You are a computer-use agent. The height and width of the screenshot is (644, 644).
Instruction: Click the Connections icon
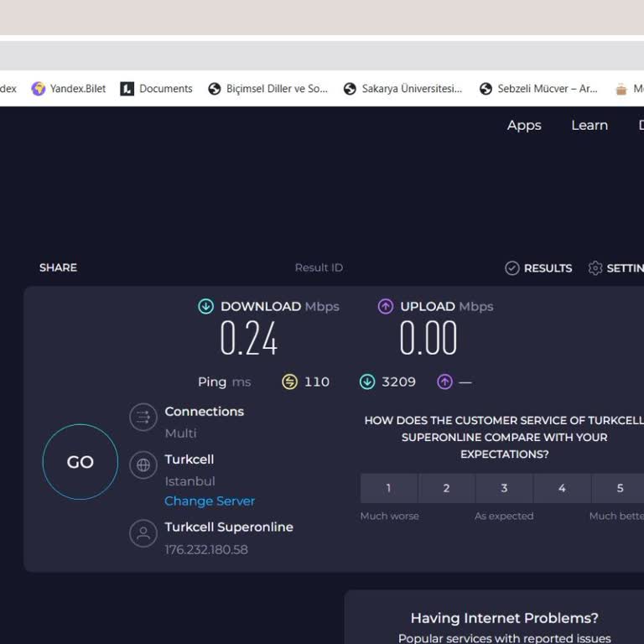pyautogui.click(x=143, y=418)
